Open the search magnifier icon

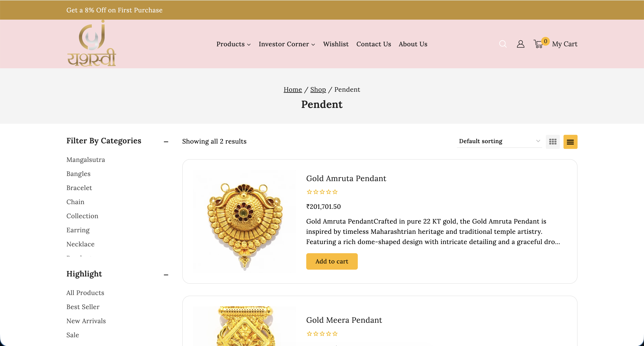(503, 44)
